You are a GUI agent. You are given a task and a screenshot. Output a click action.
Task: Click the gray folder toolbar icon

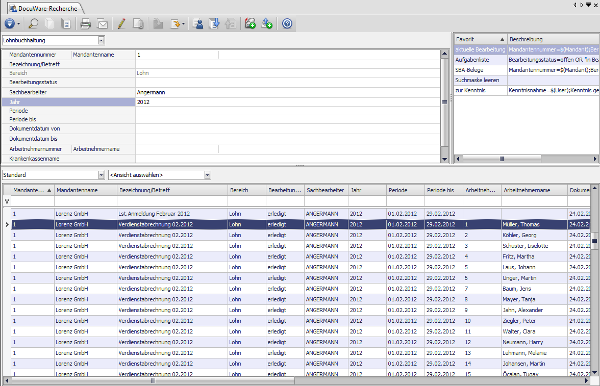click(158, 24)
